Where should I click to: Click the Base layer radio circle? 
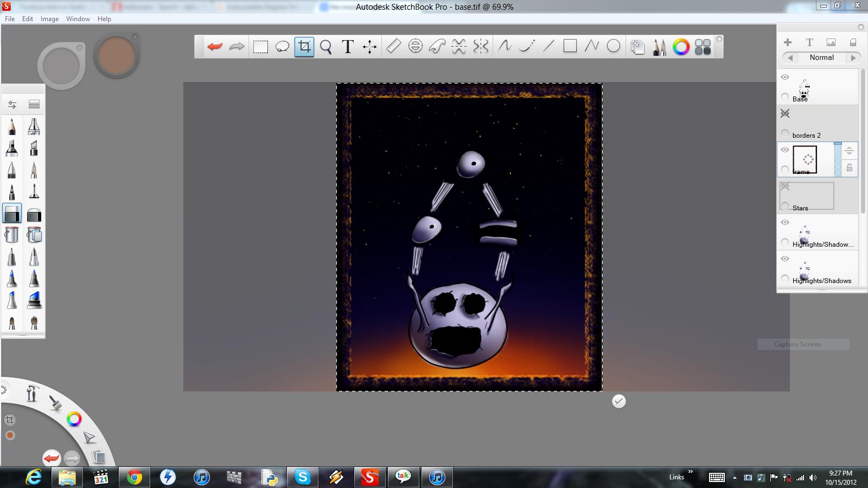coord(785,97)
